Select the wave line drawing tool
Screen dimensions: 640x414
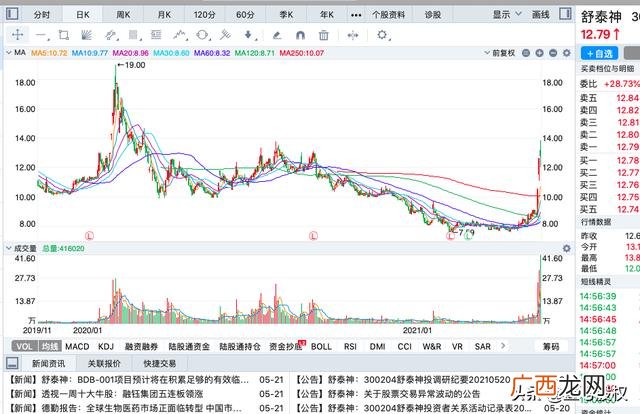179,35
